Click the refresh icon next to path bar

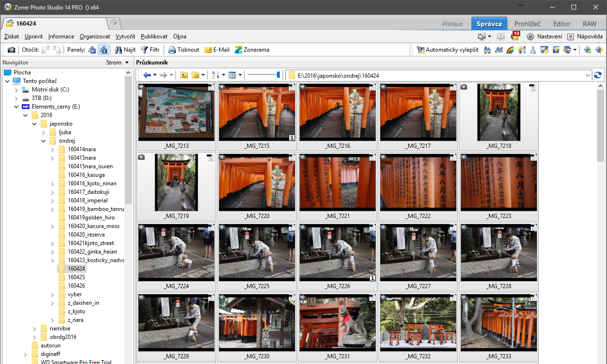(x=598, y=75)
